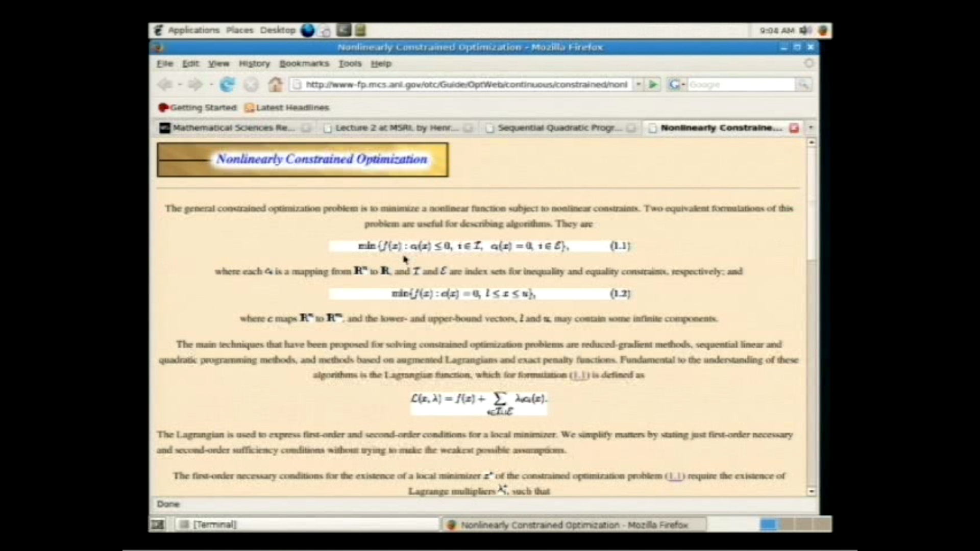Screen dimensions: 980x551
Task: Click the (1.1) equation reference link
Action: tap(579, 375)
